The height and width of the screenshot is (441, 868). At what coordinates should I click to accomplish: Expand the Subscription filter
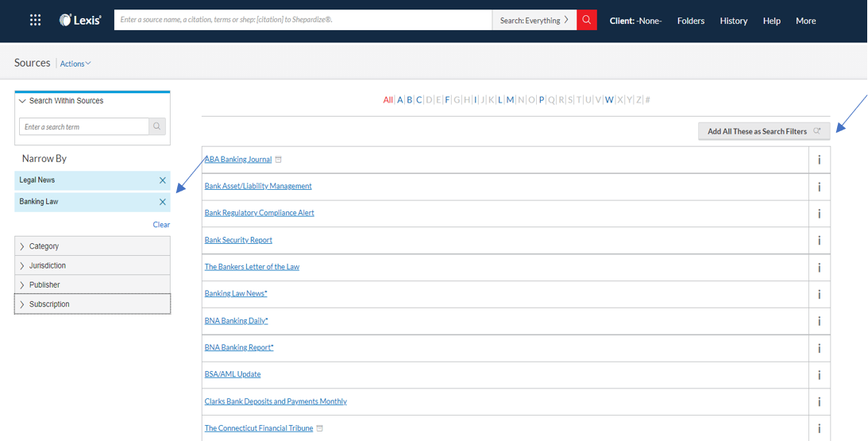click(92, 304)
